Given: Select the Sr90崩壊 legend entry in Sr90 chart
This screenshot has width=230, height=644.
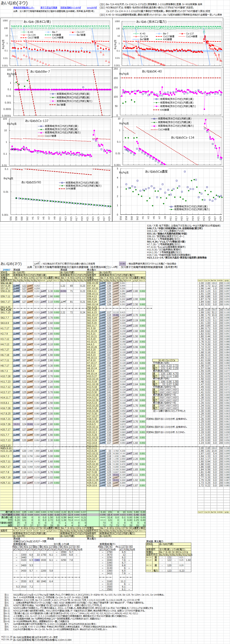Looking at the screenshot, I should point(70,189).
